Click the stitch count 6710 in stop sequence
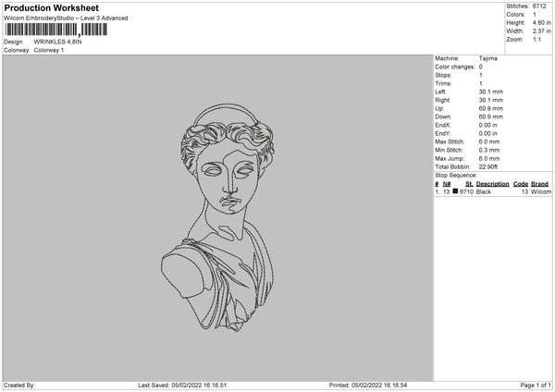The height and width of the screenshot is (392, 555). pos(466,191)
